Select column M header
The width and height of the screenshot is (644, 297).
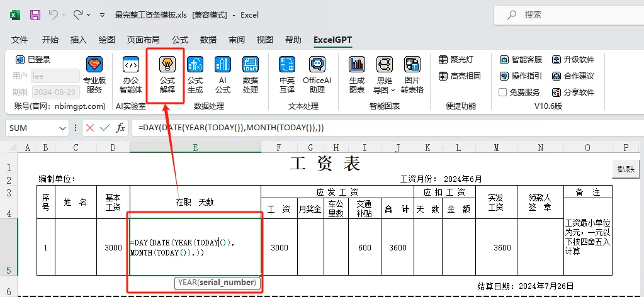(496, 147)
